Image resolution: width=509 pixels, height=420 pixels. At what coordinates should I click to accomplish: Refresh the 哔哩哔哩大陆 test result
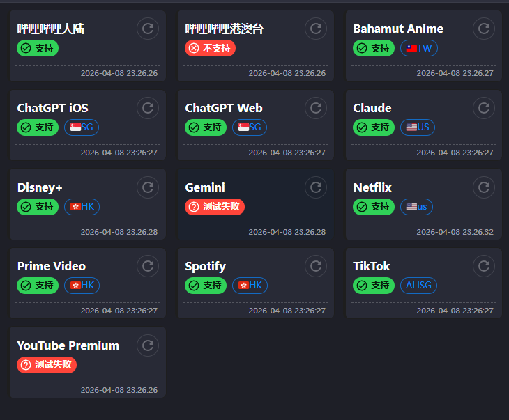pyautogui.click(x=147, y=29)
